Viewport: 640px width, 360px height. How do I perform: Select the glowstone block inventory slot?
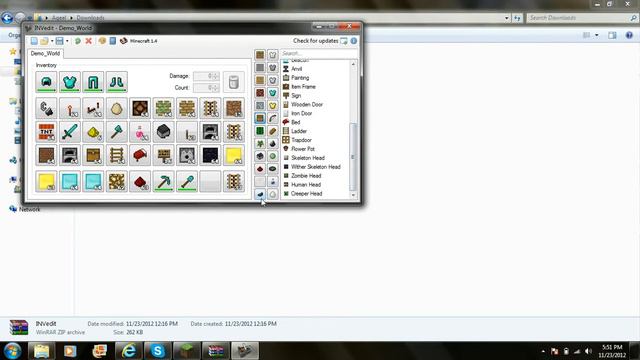coord(117,182)
